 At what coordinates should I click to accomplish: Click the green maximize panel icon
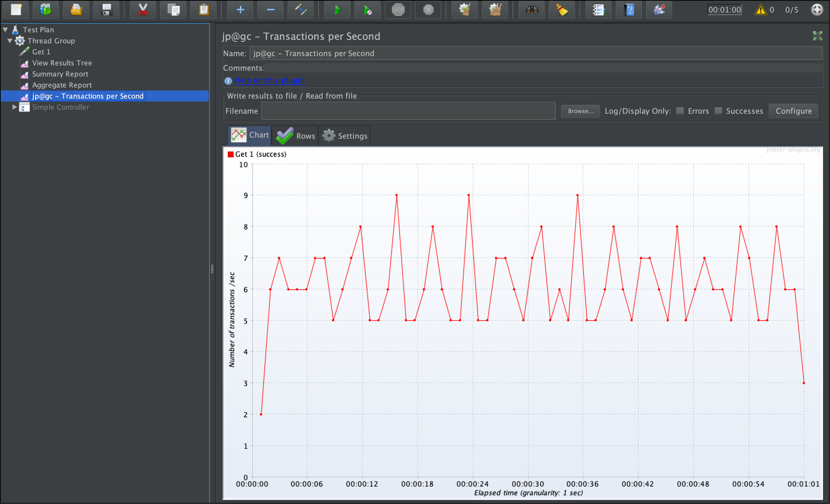(x=817, y=36)
